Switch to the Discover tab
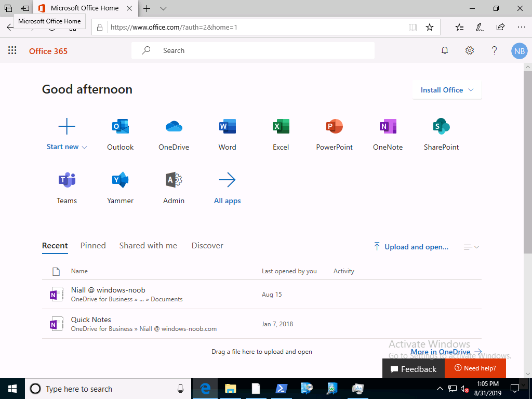 207,246
